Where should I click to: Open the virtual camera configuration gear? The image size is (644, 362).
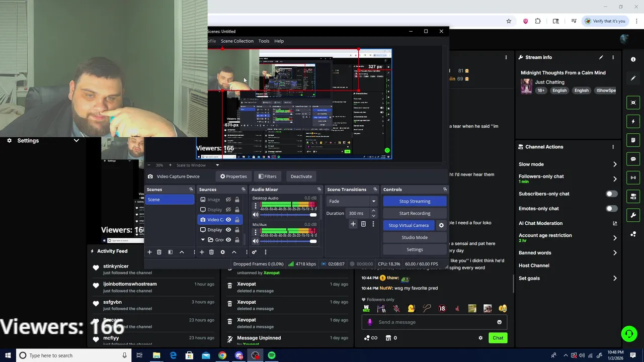(x=441, y=225)
